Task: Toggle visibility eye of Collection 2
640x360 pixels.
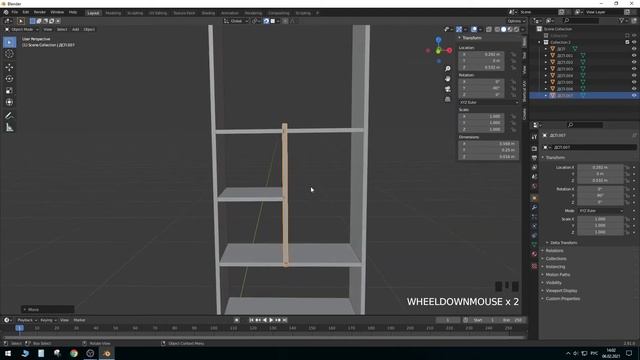Action: [x=634, y=42]
